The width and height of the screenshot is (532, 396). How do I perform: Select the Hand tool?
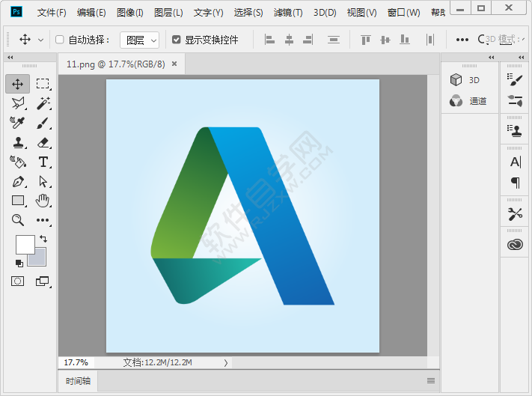[43, 201]
